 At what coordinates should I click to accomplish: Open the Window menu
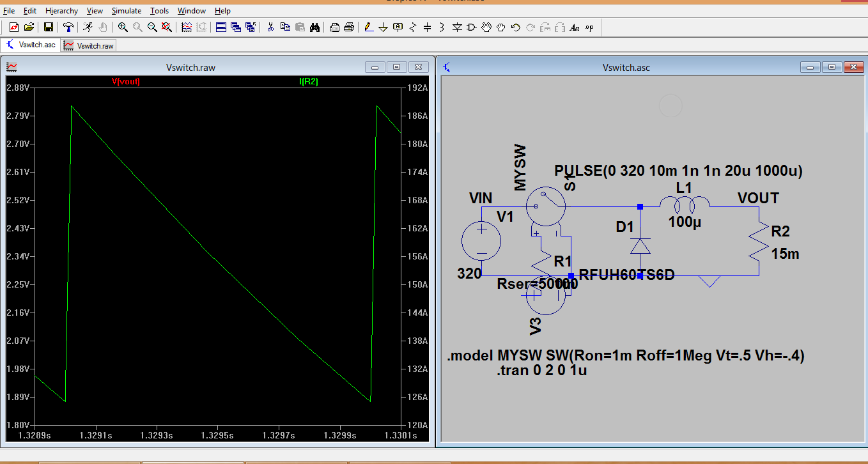(192, 11)
